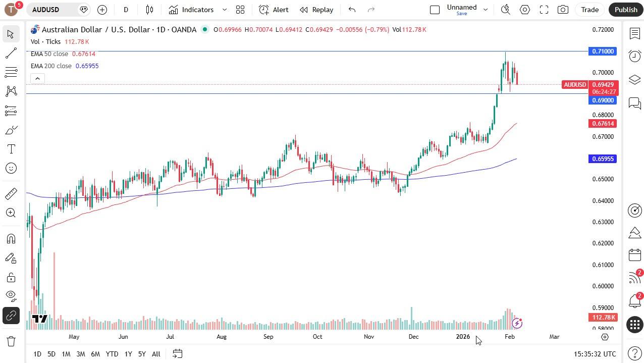Collapse the indicator legend chevron
Image resolution: width=644 pixels, height=363 pixels.
pyautogui.click(x=37, y=78)
